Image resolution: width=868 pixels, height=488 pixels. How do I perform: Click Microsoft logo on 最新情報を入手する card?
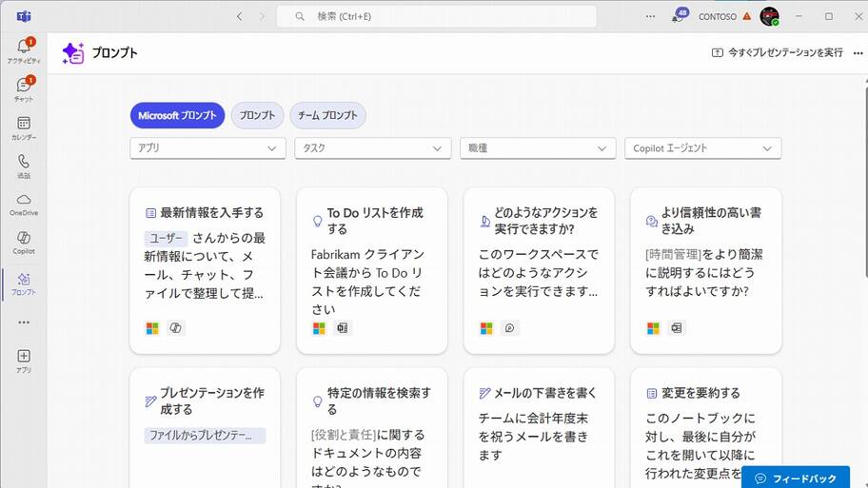152,328
